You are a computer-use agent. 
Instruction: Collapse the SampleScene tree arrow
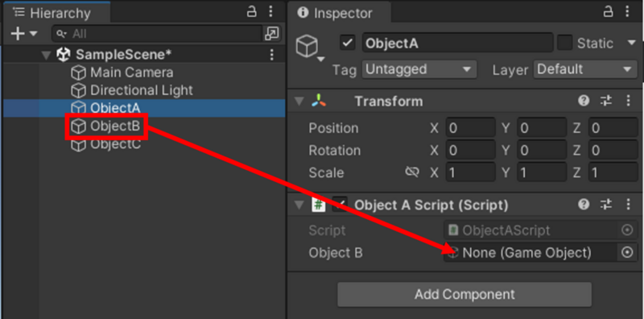[x=47, y=55]
